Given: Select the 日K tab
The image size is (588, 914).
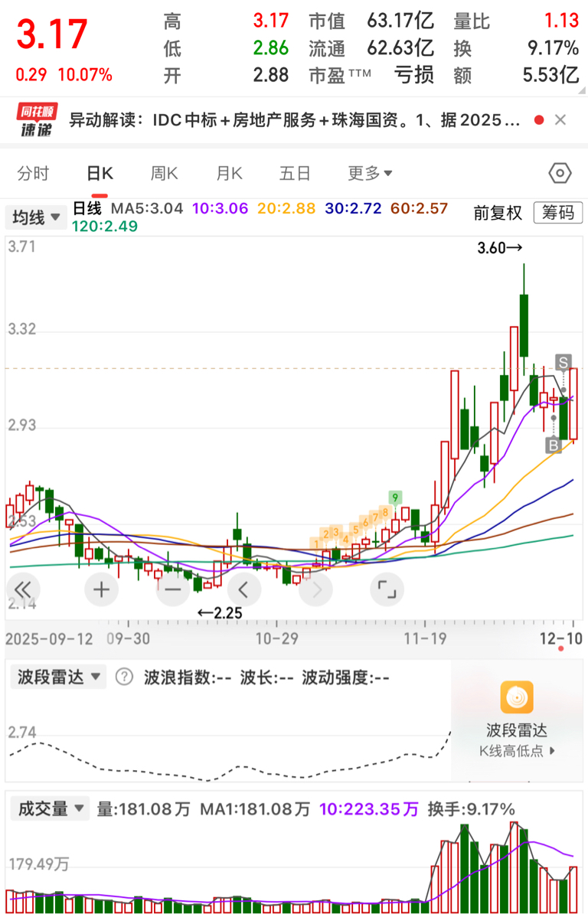Looking at the screenshot, I should [100, 173].
